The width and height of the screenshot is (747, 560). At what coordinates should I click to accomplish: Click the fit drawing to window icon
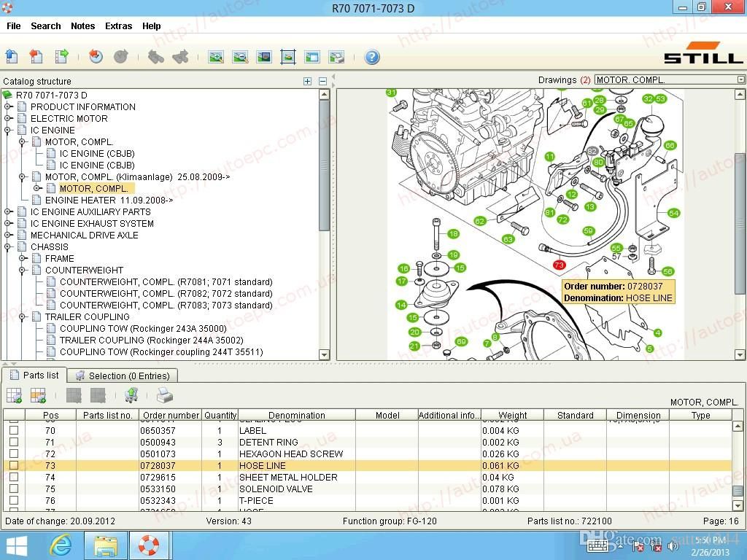pyautogui.click(x=288, y=57)
